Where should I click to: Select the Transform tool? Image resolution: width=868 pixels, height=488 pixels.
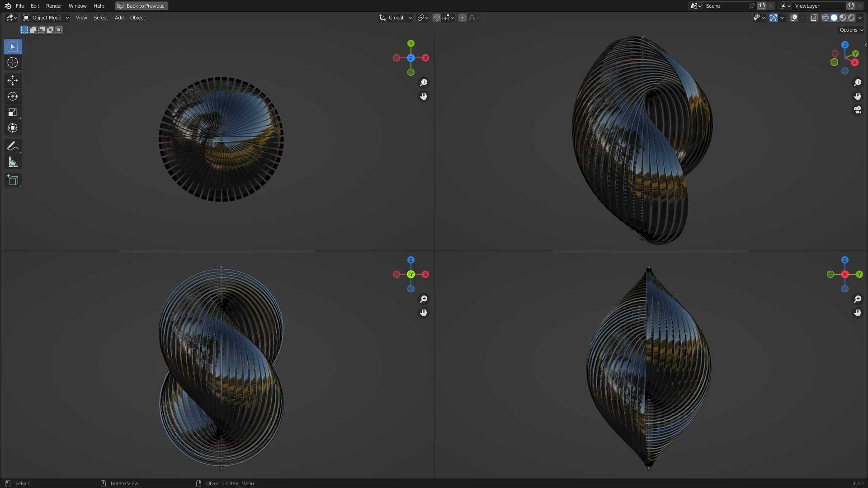click(13, 128)
